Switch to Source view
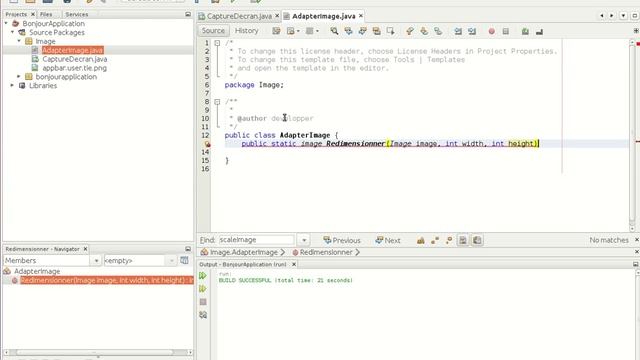This screenshot has height=360, width=640. tap(213, 31)
